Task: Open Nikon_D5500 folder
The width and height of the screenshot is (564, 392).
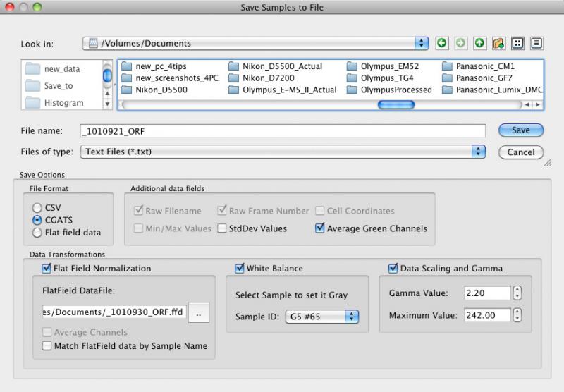Action: 154,90
